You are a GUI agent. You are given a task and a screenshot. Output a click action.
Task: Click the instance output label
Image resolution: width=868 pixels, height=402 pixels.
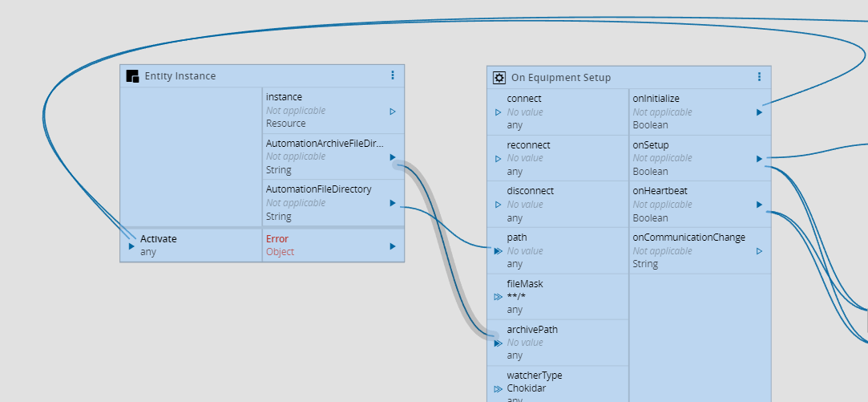coord(284,97)
